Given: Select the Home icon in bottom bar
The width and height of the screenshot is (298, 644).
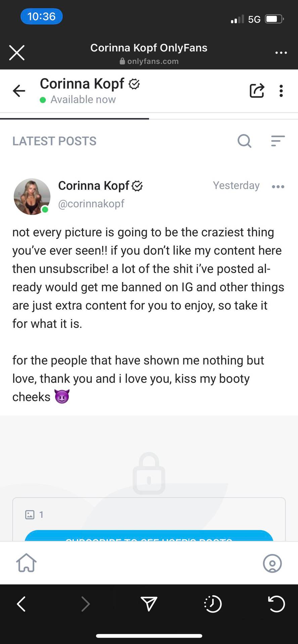Looking at the screenshot, I should (26, 563).
